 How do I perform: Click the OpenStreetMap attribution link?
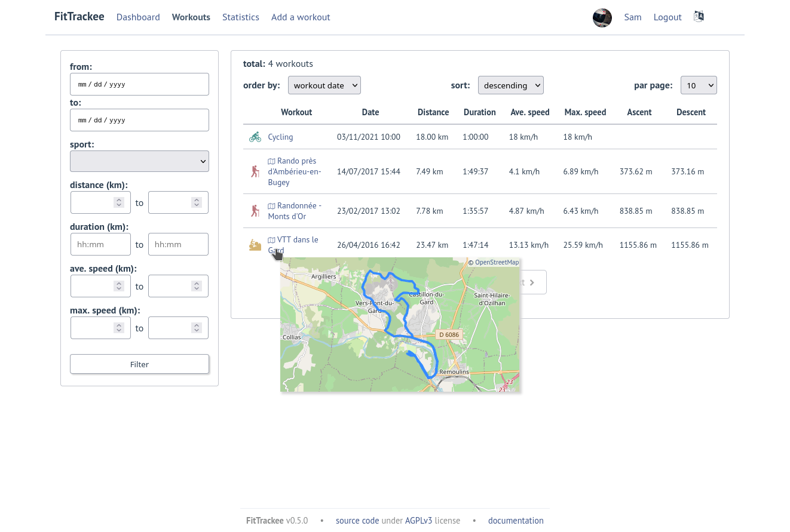497,262
